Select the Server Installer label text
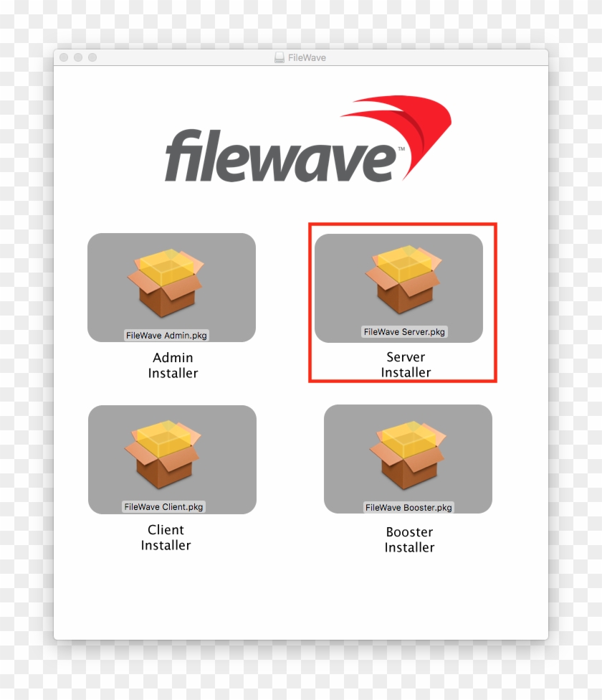This screenshot has width=602, height=700. (x=405, y=364)
